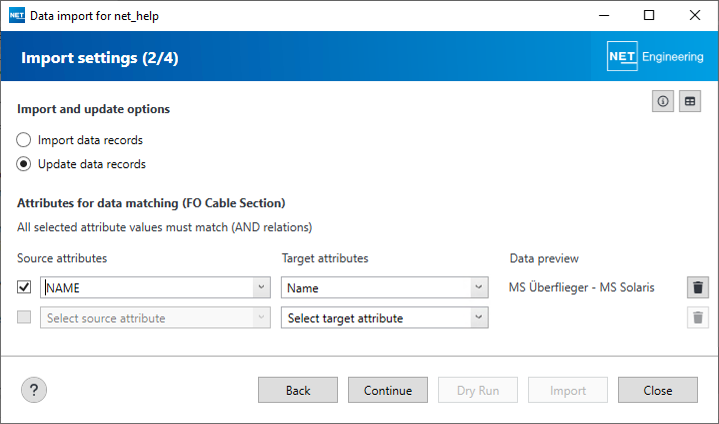Toggle the second row attribute checkbox

click(25, 318)
